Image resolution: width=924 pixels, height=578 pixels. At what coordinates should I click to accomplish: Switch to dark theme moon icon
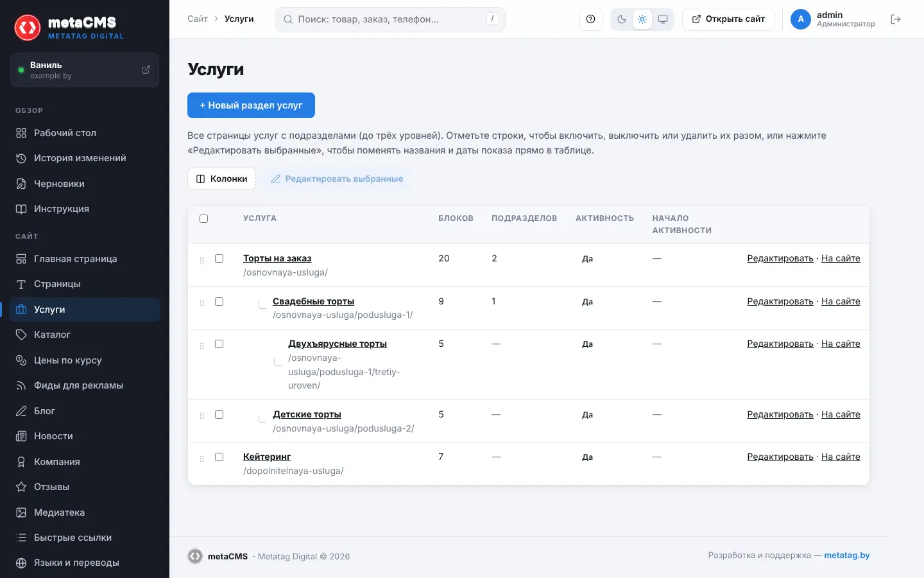pos(622,19)
